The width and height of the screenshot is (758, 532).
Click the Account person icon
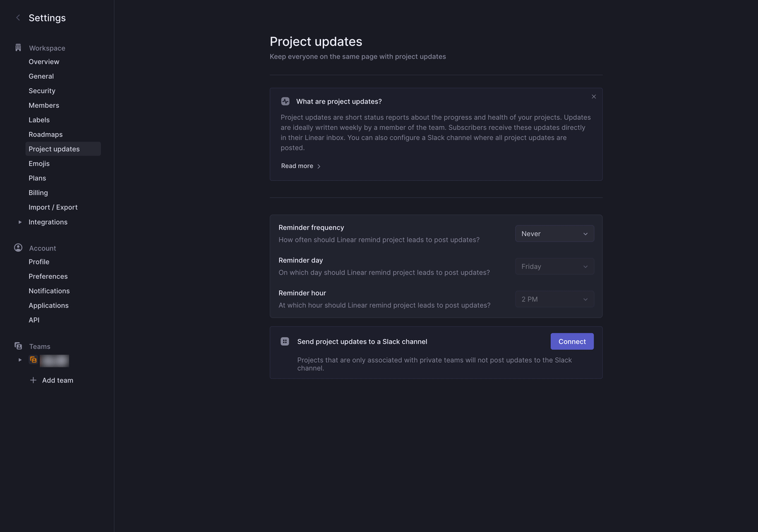(18, 248)
